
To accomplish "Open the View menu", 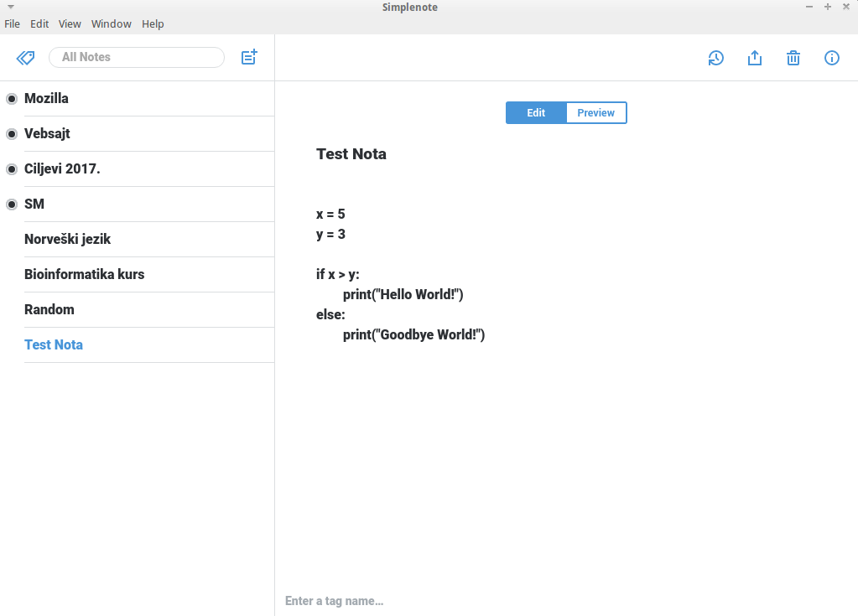I will [70, 24].
